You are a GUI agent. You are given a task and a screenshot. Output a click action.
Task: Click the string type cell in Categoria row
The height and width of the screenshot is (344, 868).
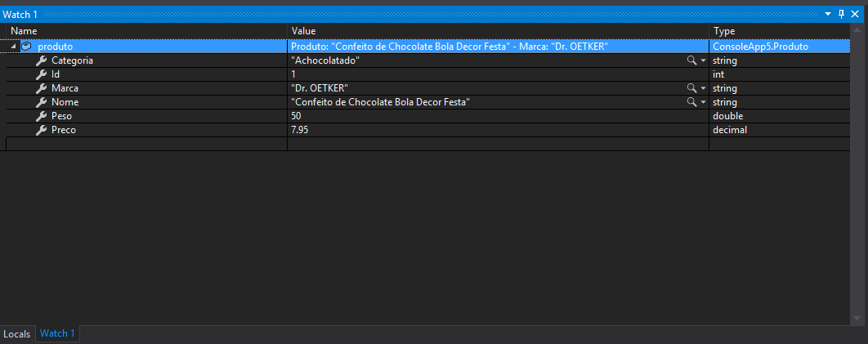click(725, 60)
